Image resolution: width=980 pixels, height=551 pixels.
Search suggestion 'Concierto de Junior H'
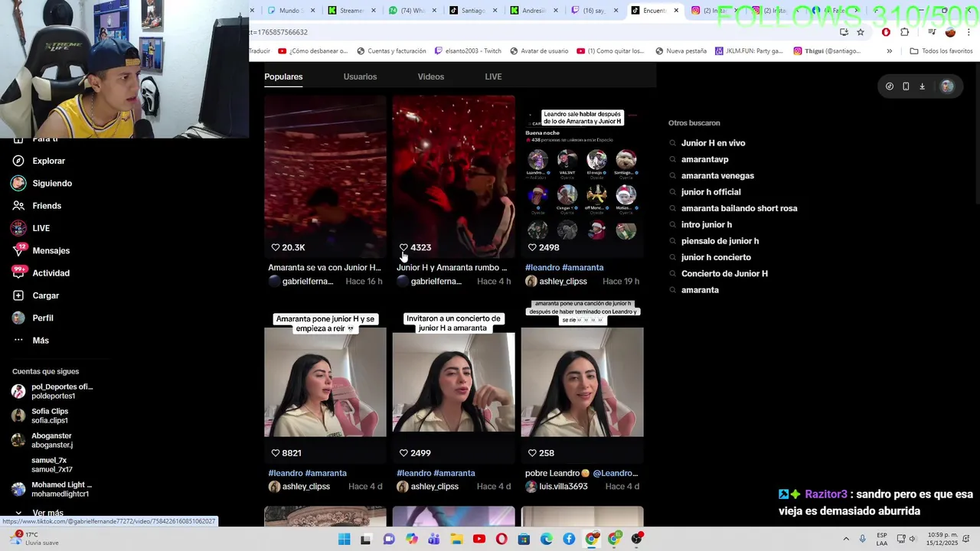click(724, 273)
